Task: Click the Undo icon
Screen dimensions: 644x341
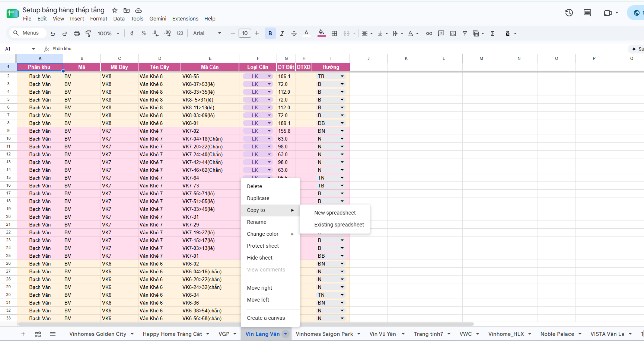Action: click(53, 33)
